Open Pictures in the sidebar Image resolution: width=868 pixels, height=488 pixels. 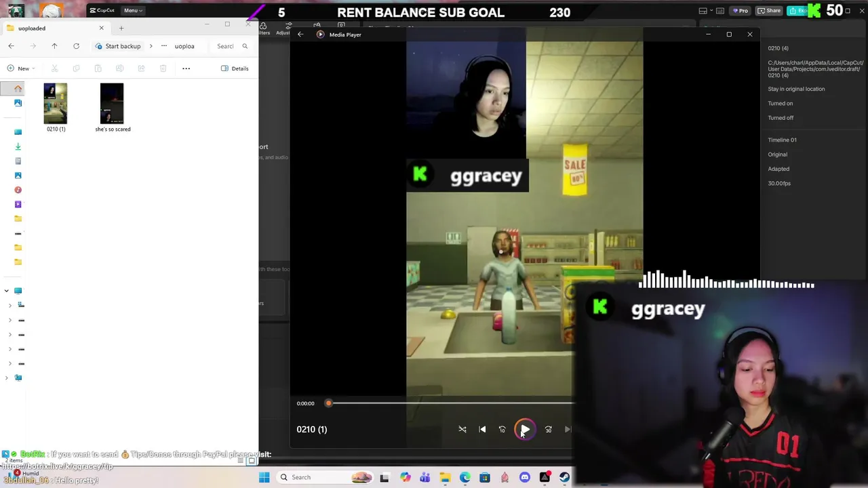coord(18,176)
